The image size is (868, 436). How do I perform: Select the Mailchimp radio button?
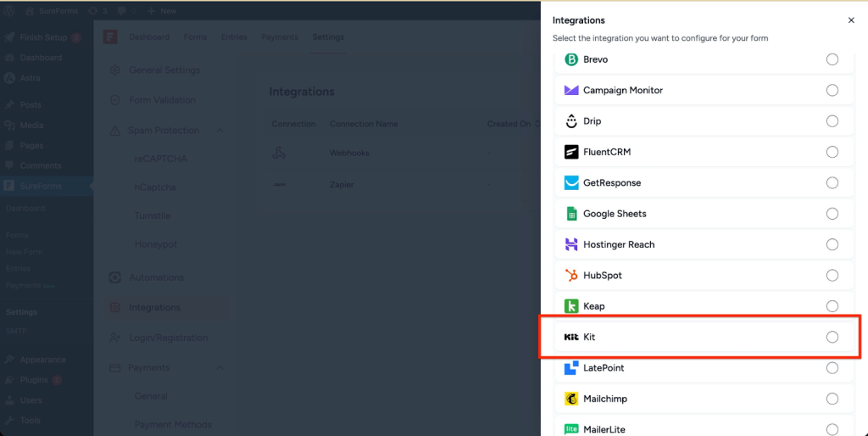[832, 399]
